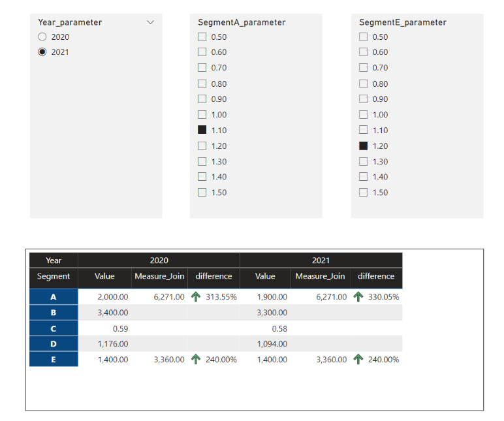Check 0.80 in SegmentE_parameter
Viewport: 504px width, 421px height.
coord(363,84)
